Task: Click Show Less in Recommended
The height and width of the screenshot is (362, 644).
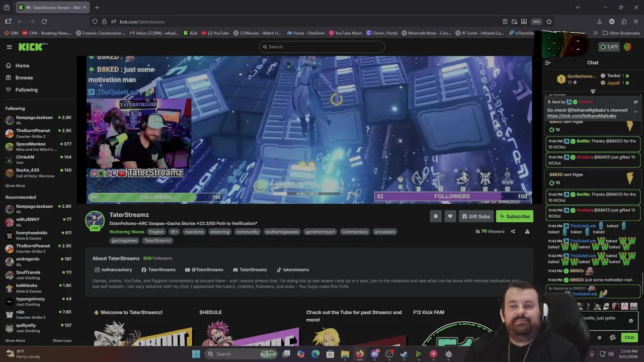Action: click(x=62, y=340)
